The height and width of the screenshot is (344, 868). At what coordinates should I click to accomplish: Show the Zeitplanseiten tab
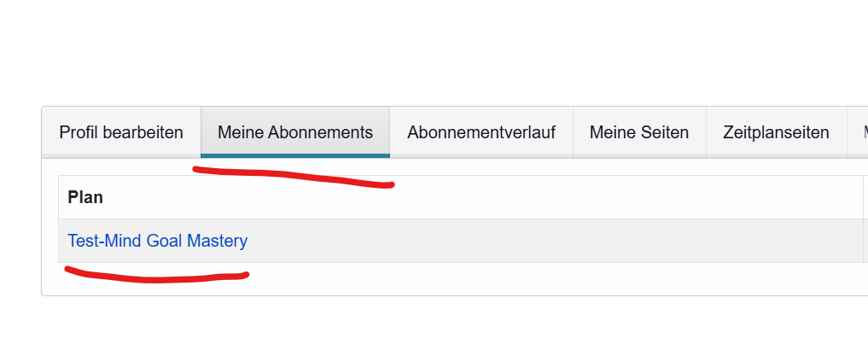(776, 132)
